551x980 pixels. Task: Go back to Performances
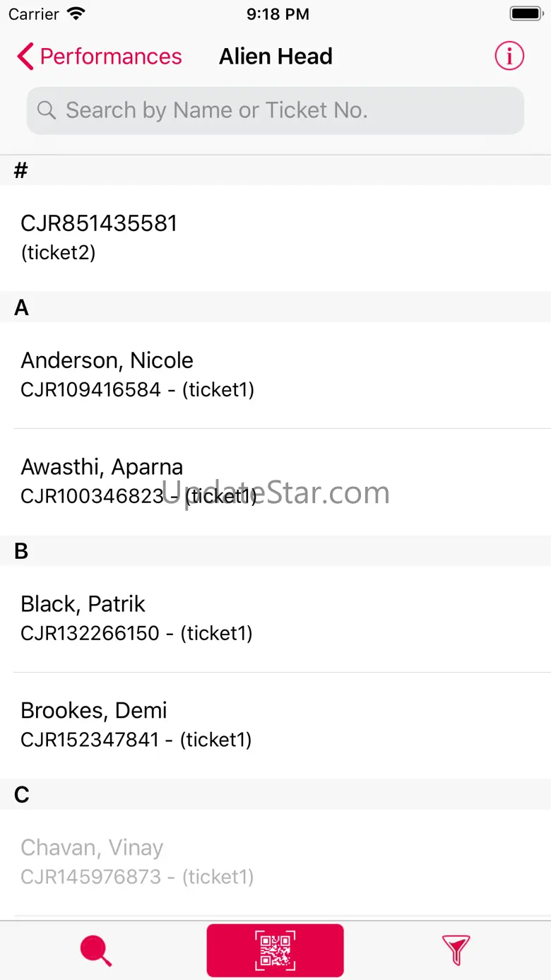point(110,57)
